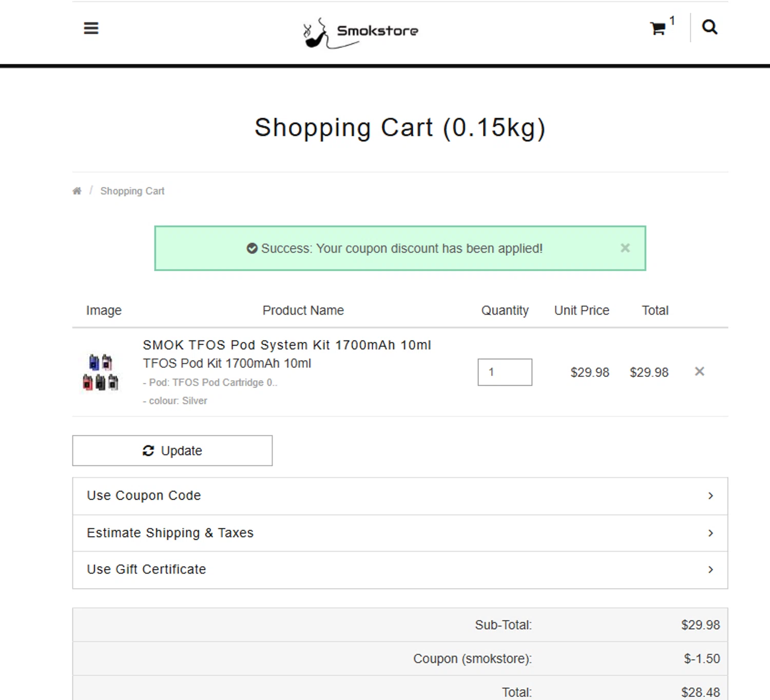Click the chevron on Estimate Shipping & Taxes

(710, 533)
